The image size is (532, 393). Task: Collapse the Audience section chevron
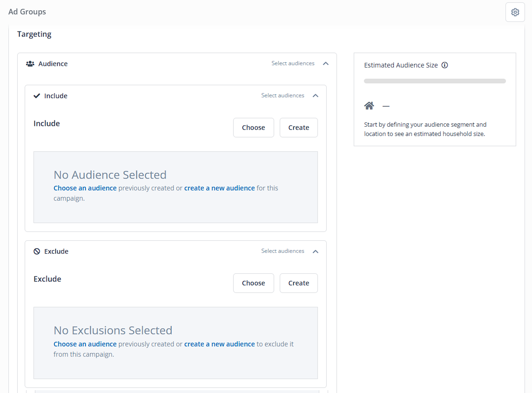click(326, 63)
